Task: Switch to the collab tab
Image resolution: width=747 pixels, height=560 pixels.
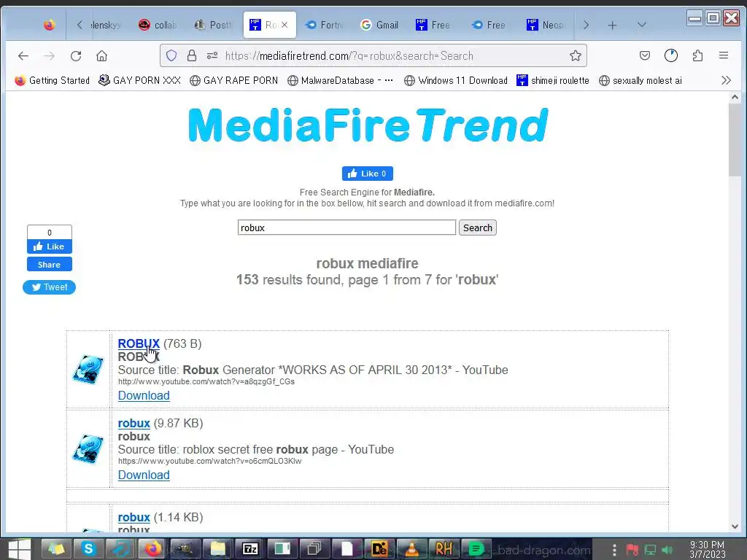Action: [158, 25]
